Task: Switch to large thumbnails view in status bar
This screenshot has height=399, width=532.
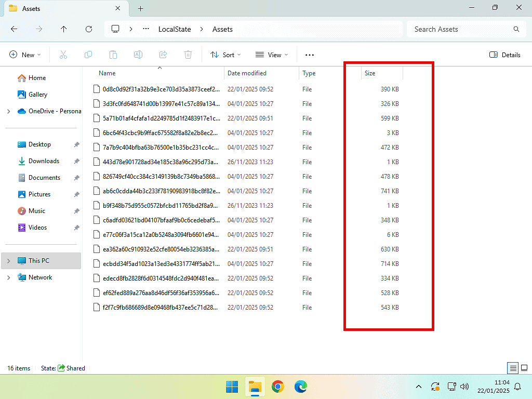Action: [524, 368]
